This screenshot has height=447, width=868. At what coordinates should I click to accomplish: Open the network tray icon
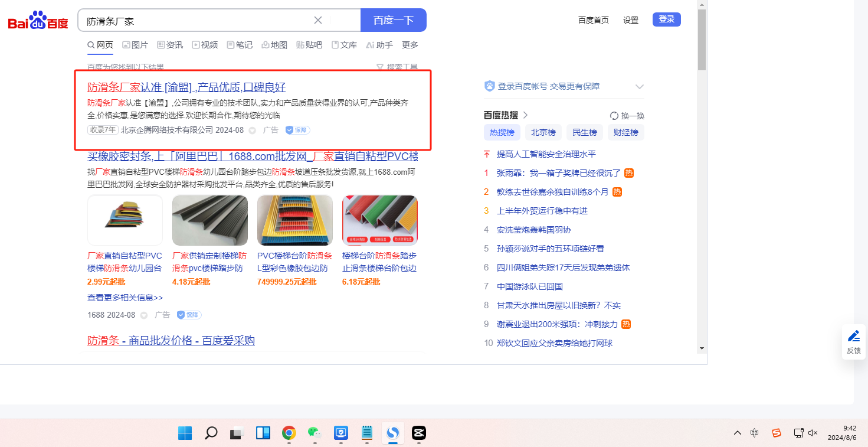click(x=798, y=433)
